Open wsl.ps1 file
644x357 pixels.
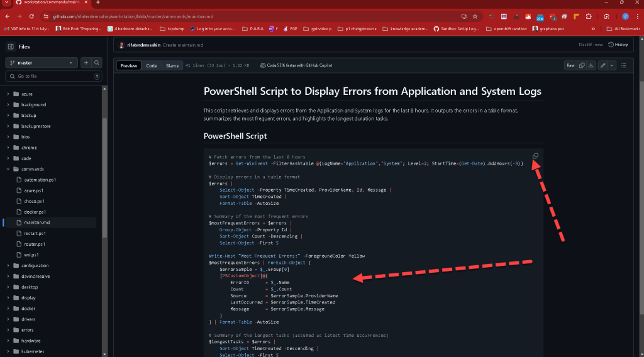[x=31, y=255]
